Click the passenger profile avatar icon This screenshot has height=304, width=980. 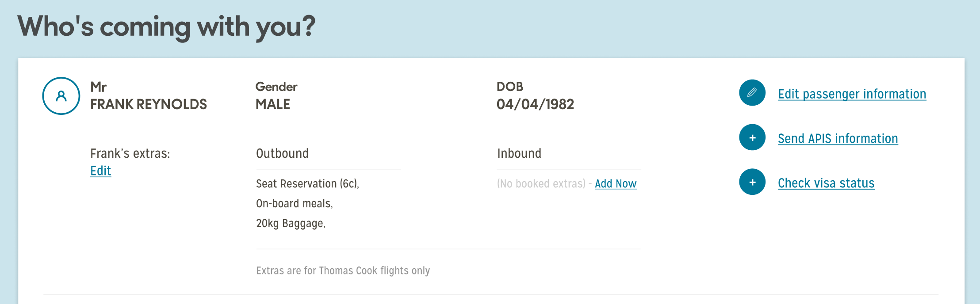[61, 96]
